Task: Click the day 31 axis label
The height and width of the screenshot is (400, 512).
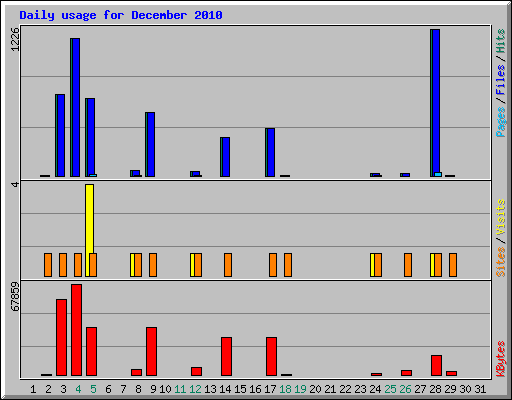Action: click(480, 389)
